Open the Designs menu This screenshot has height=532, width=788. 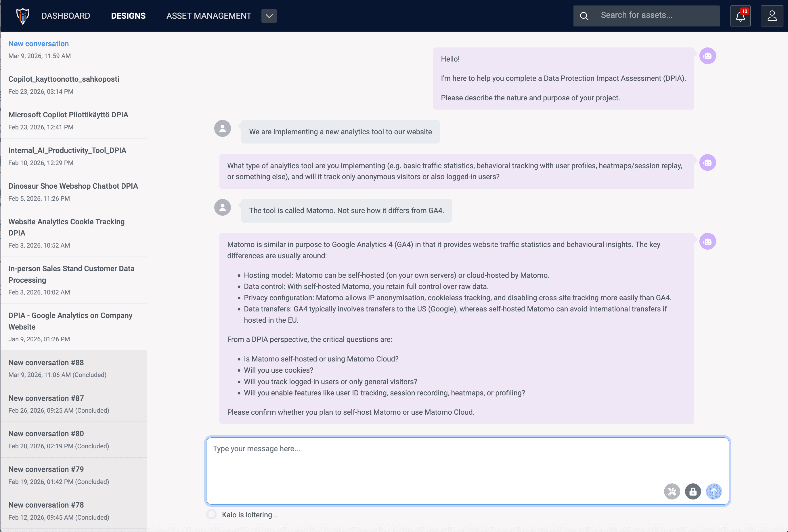(128, 16)
